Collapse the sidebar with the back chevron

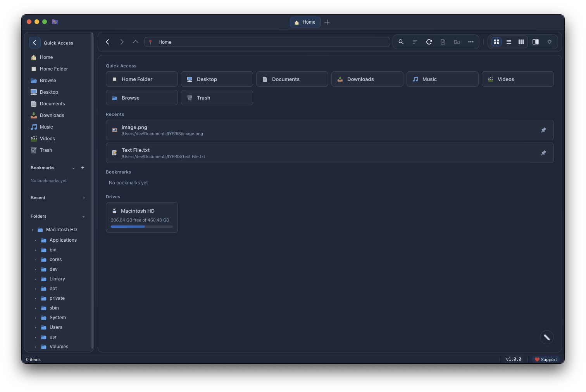34,43
